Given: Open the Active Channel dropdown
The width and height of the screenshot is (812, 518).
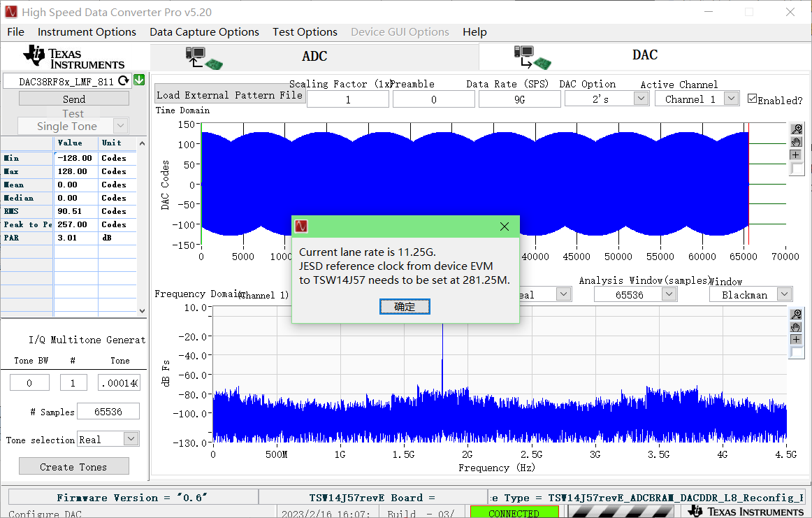Looking at the screenshot, I should click(731, 98).
